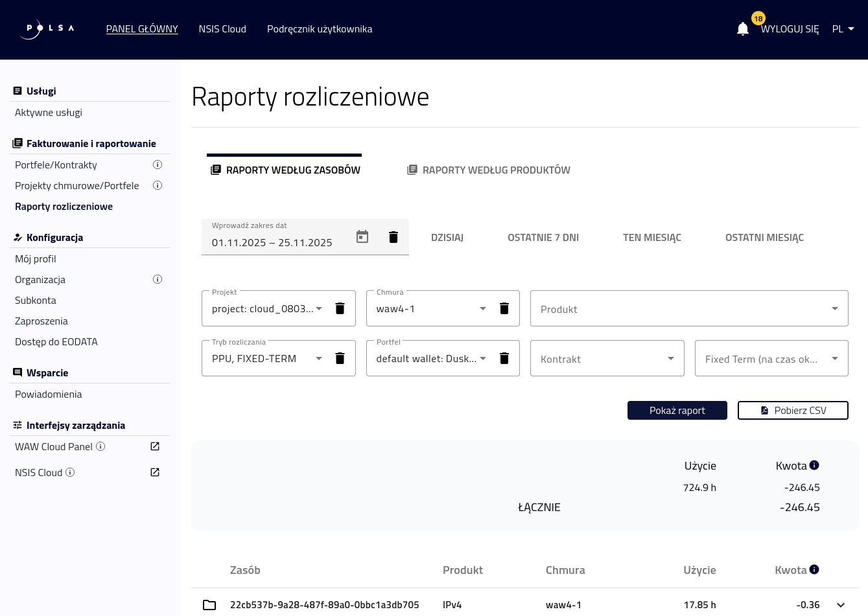Expand the IPv4 resource row chevron
Screen dimensions: 868x616
click(x=841, y=605)
